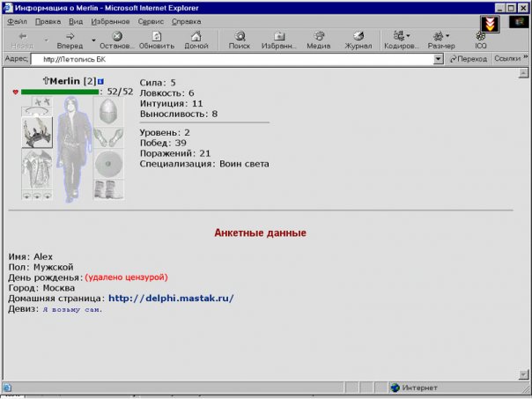The image size is (532, 399).
Task: Click the text Город: Москва
Action: tap(41, 288)
